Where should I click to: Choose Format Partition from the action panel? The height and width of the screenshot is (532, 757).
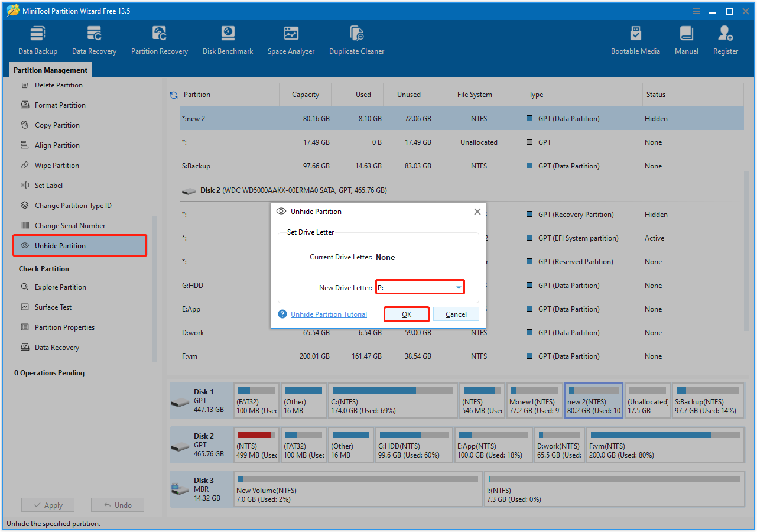tap(60, 105)
